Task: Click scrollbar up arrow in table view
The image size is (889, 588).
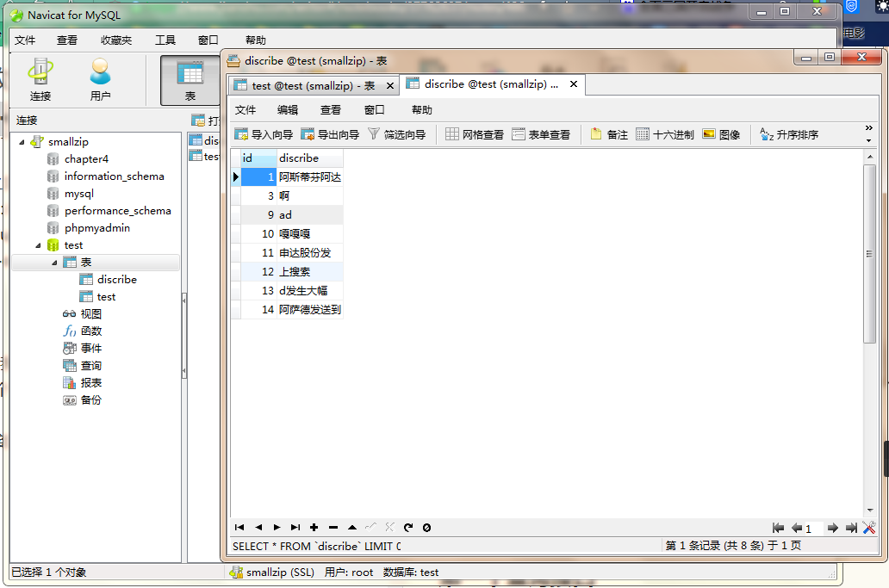Action: tap(869, 156)
